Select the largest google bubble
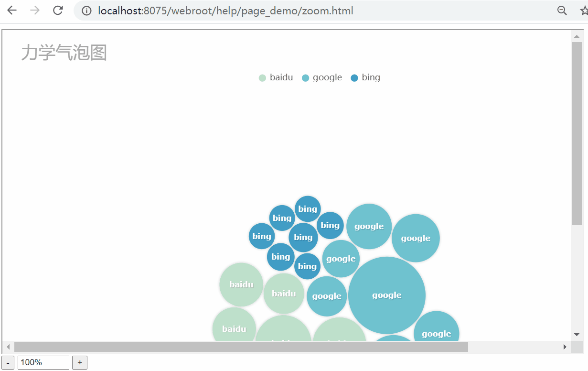588x371 pixels. pos(387,295)
